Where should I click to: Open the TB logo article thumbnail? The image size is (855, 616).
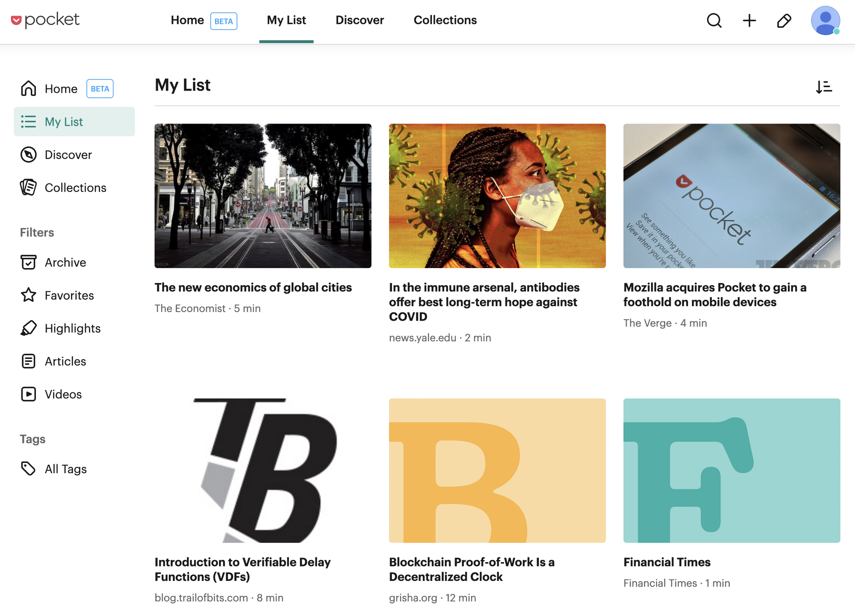(x=263, y=471)
